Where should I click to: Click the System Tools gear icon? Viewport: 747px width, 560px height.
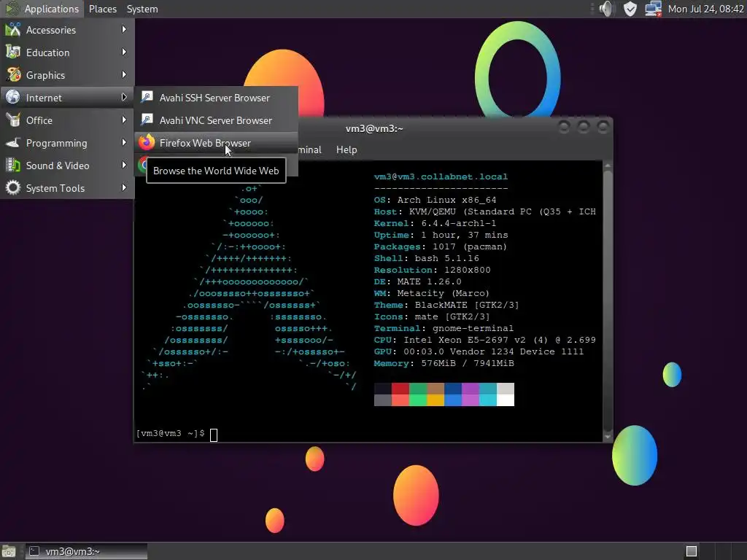13,188
